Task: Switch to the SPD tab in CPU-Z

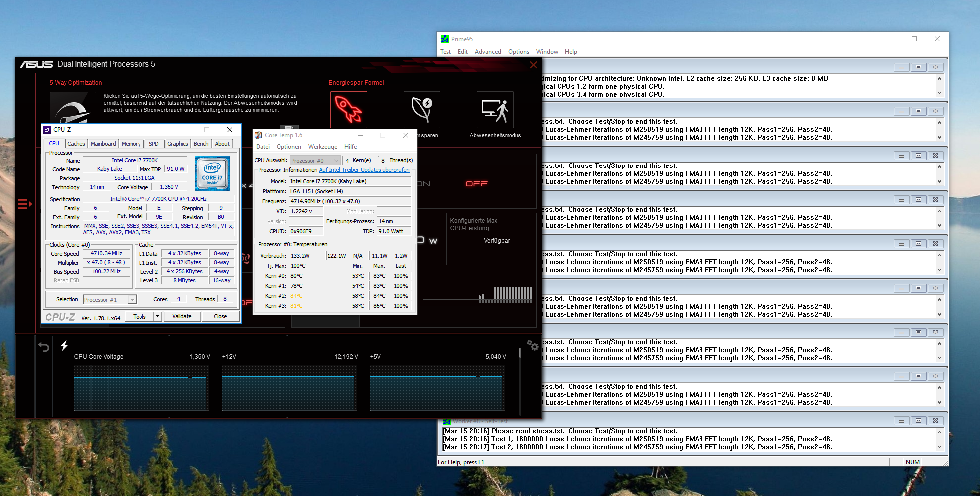Action: [x=154, y=144]
